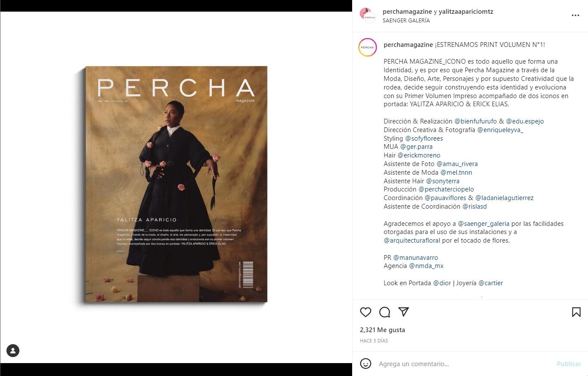
Task: Click Publicar to post comment
Action: tap(569, 364)
